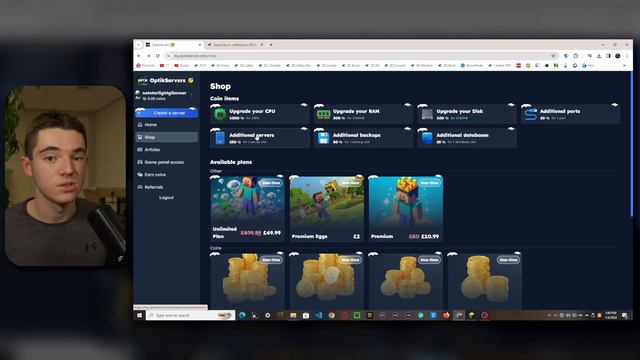Select Shop in the sidebar
640x360 pixels.
click(x=167, y=137)
